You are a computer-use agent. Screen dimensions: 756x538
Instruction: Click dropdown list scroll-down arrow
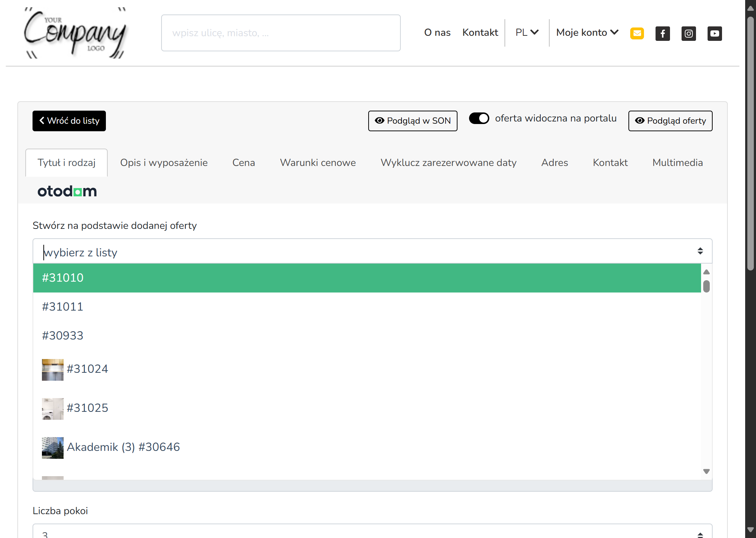pyautogui.click(x=706, y=471)
